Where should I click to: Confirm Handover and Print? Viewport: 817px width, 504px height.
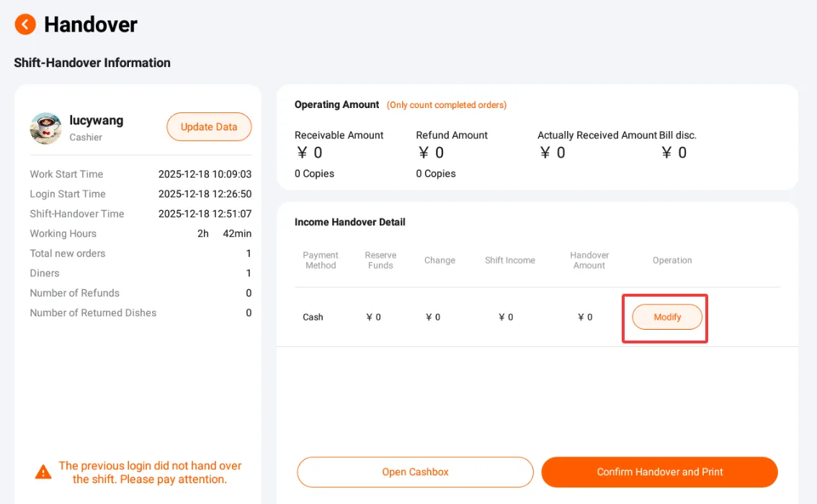(x=660, y=472)
